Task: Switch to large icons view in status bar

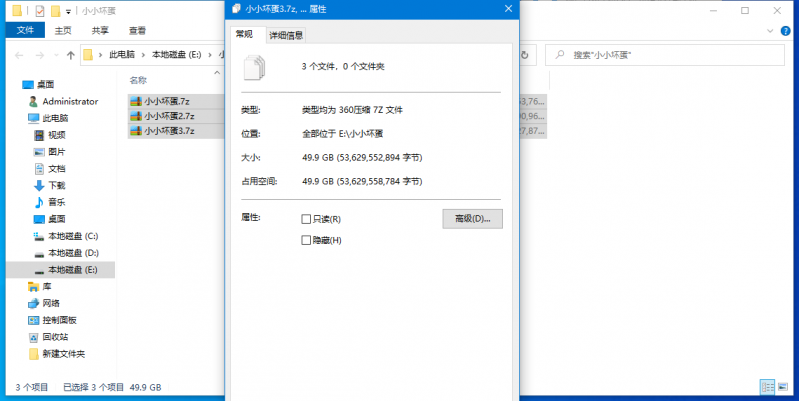Action: [785, 386]
